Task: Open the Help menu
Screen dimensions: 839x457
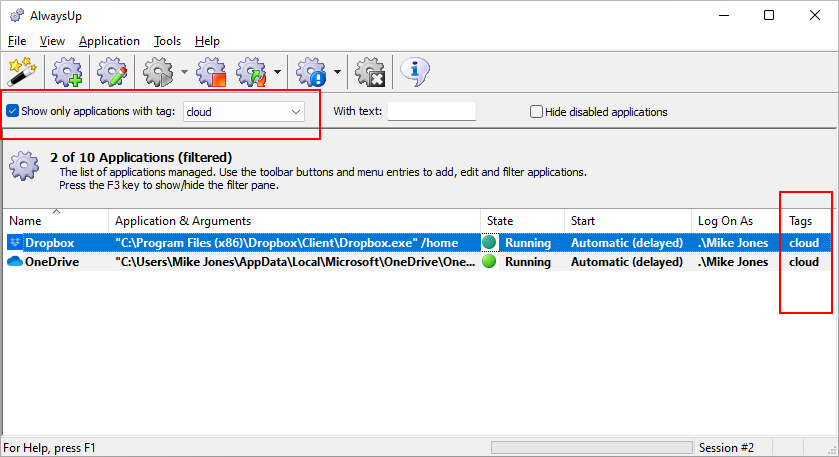Action: [x=207, y=41]
